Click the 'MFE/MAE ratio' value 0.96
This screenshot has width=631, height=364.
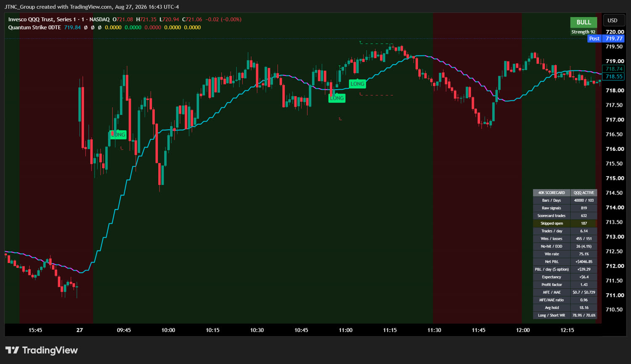584,300
